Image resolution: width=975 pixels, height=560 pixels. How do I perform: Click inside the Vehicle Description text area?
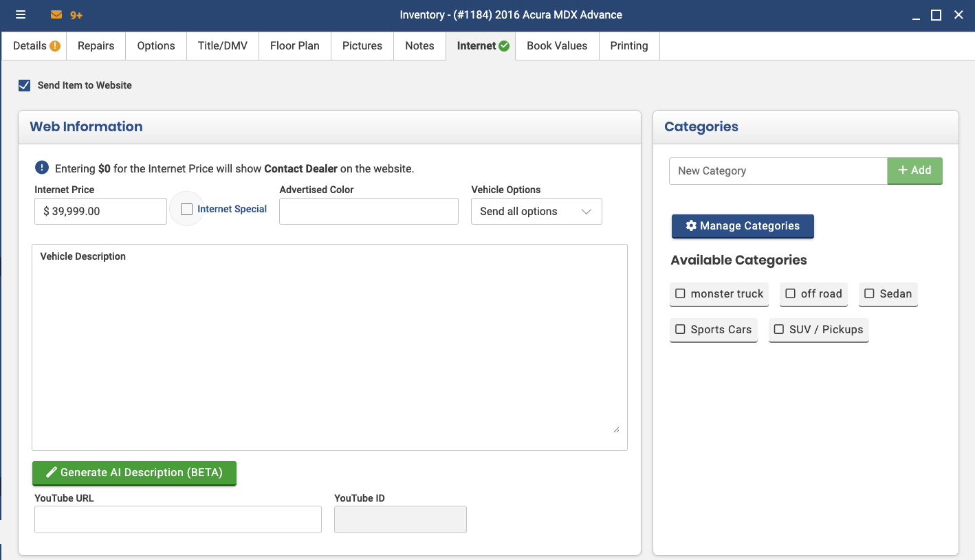coord(329,347)
